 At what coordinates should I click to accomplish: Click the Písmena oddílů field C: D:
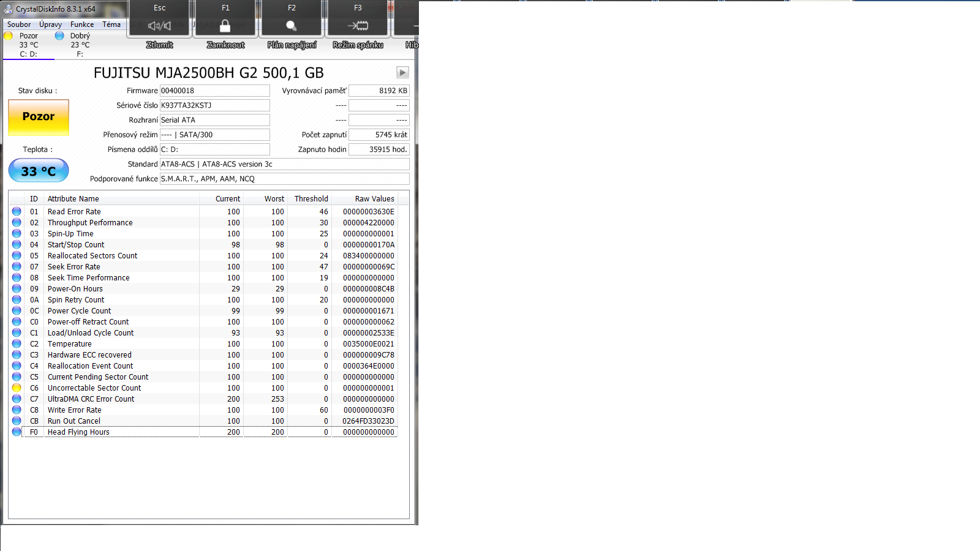click(214, 149)
